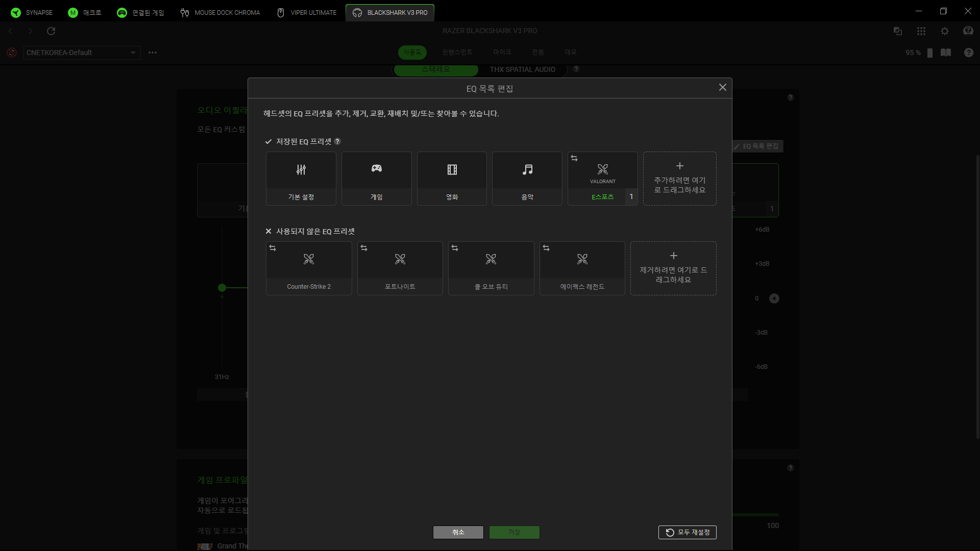The image size is (980, 551).
Task: Click swap arrows on Counter-Strike 2 card
Action: 273,248
